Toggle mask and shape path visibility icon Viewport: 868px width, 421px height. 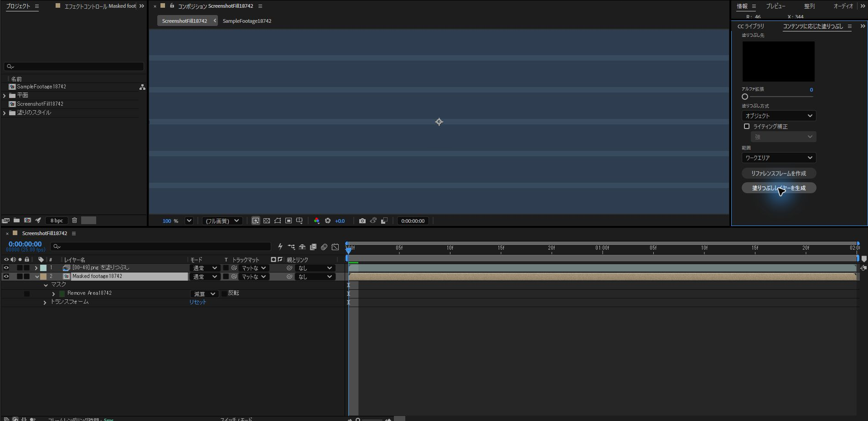click(278, 221)
